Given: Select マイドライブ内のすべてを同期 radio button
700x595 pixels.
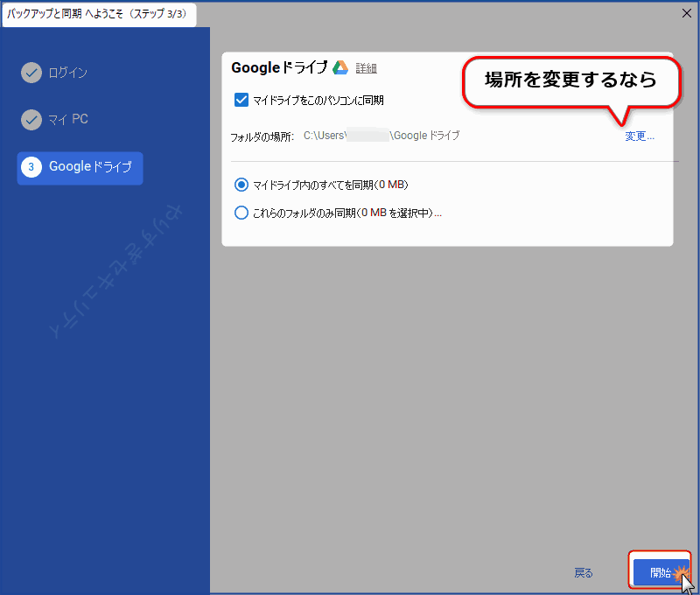Looking at the screenshot, I should [x=241, y=185].
